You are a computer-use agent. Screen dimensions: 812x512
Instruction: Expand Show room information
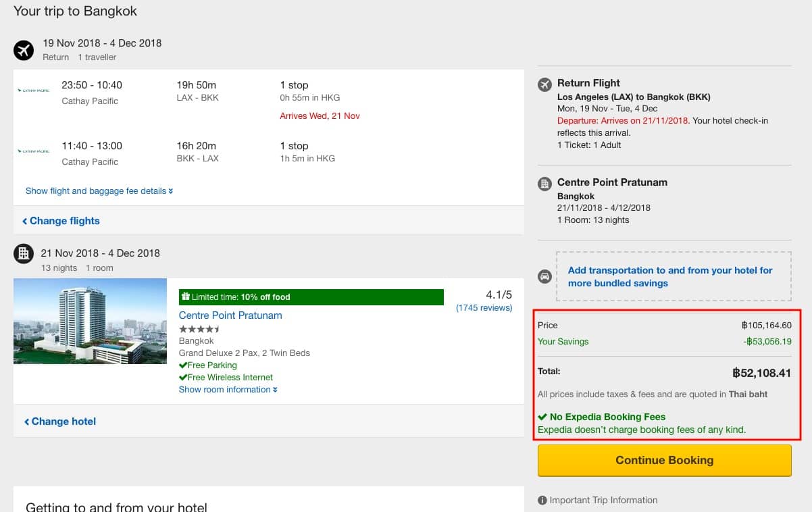pos(228,390)
